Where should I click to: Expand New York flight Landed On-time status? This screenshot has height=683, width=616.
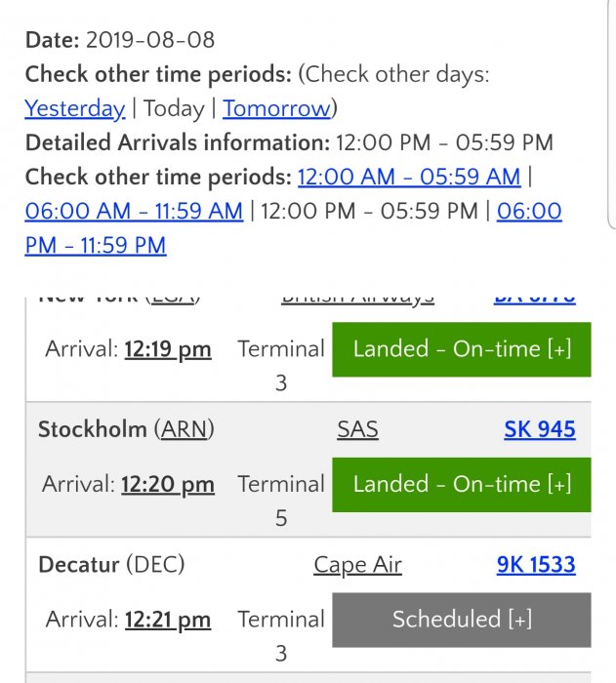click(462, 349)
